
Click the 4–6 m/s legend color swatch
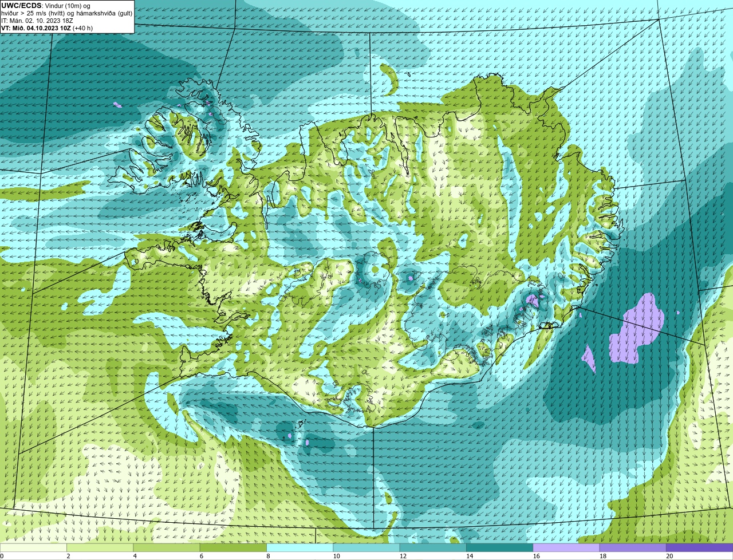point(167,548)
